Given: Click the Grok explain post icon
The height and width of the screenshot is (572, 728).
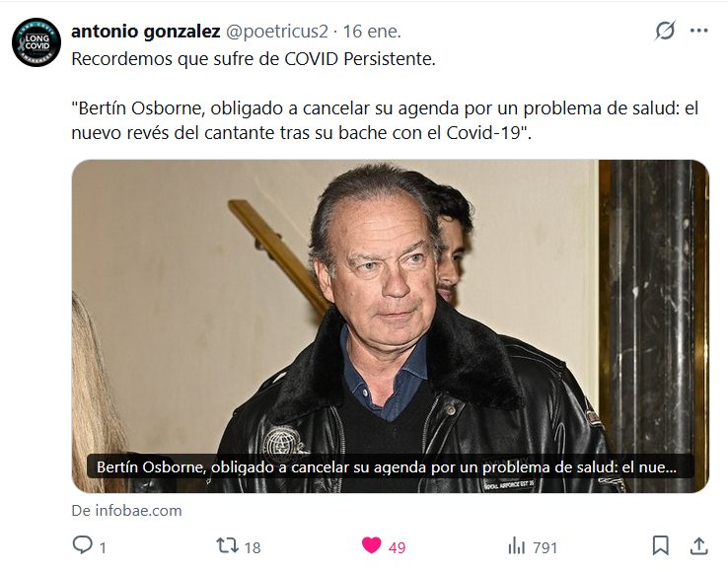Looking at the screenshot, I should (x=665, y=32).
